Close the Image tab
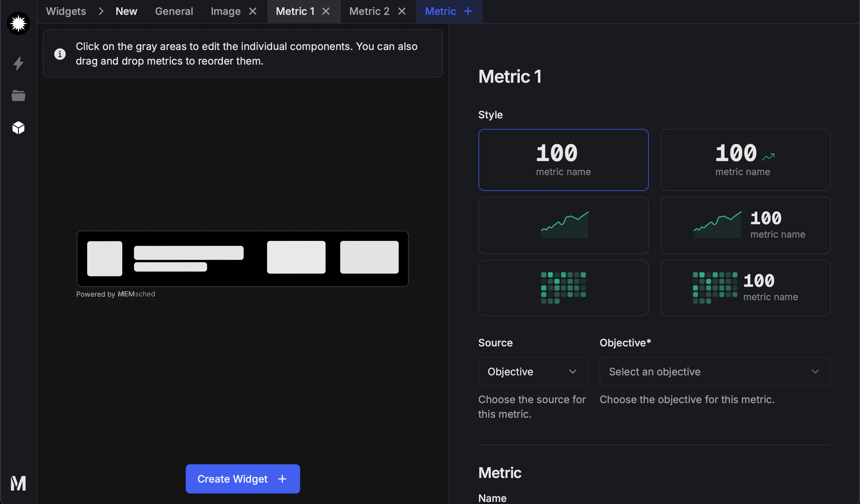860x504 pixels. coord(252,11)
